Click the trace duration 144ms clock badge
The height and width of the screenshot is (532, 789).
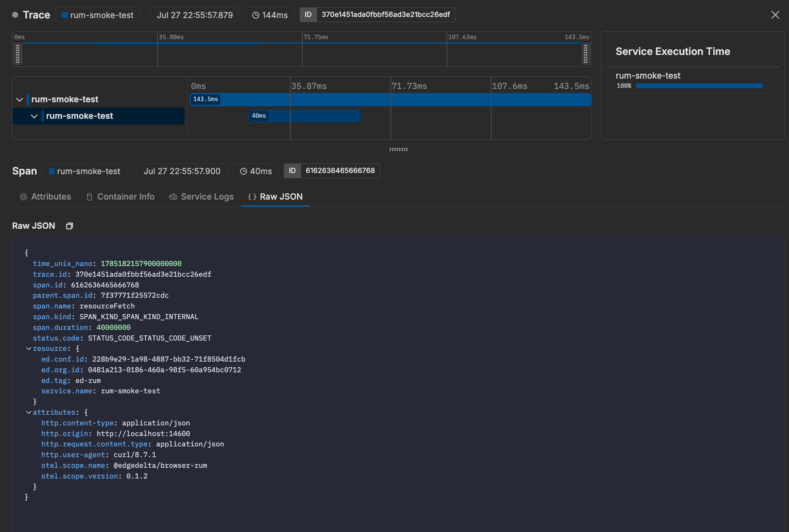pos(270,15)
